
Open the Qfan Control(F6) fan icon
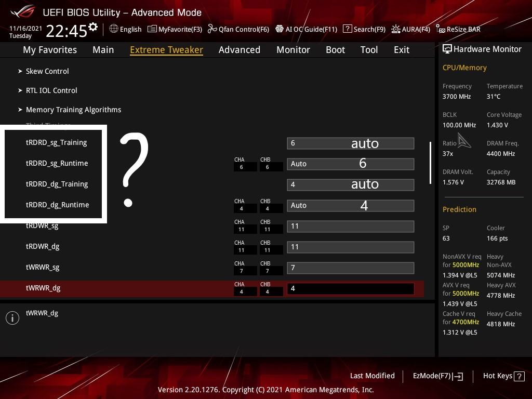pyautogui.click(x=212, y=29)
